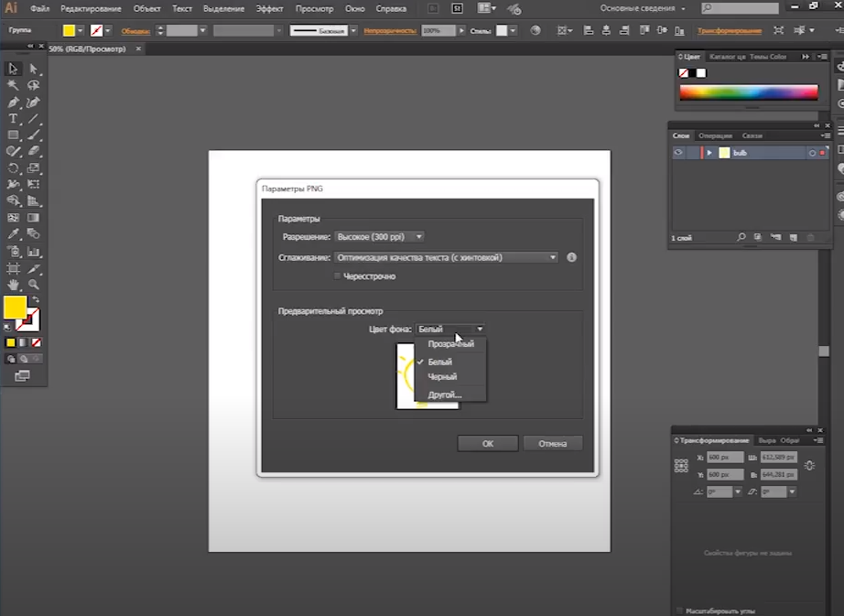844x616 pixels.
Task: Select the Selection (black arrow) tool
Action: click(x=13, y=69)
